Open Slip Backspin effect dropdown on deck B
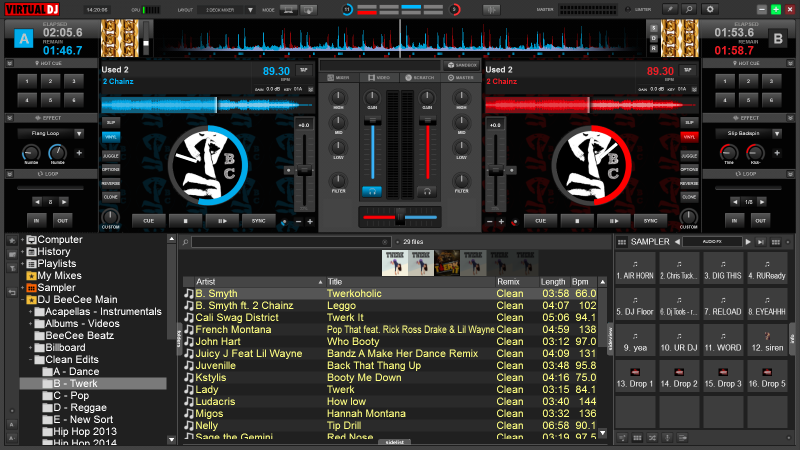 [777, 134]
